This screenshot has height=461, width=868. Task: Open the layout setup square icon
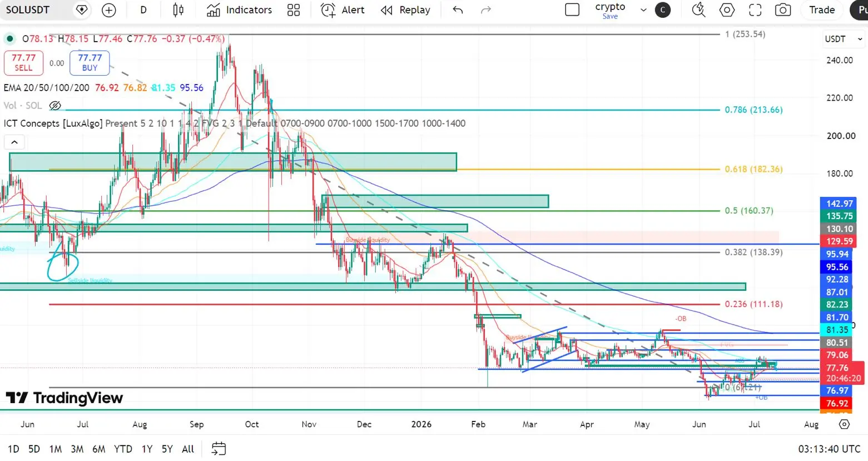point(572,10)
